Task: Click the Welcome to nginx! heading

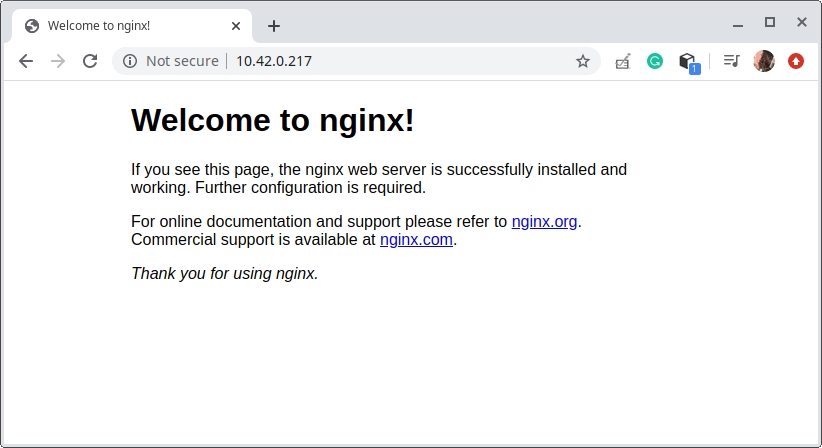Action: tap(273, 120)
